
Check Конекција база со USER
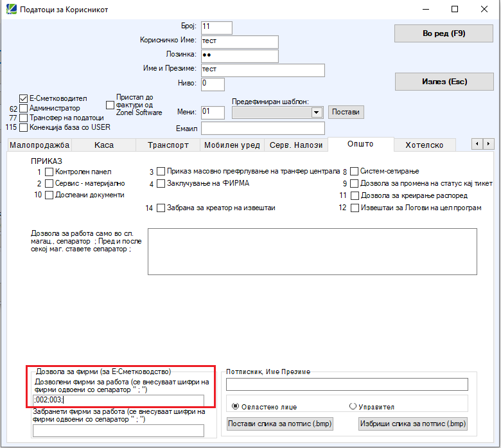[x=23, y=128]
